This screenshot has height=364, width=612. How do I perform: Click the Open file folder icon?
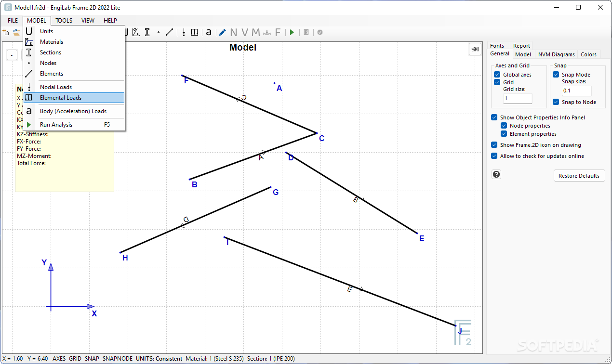tap(17, 32)
